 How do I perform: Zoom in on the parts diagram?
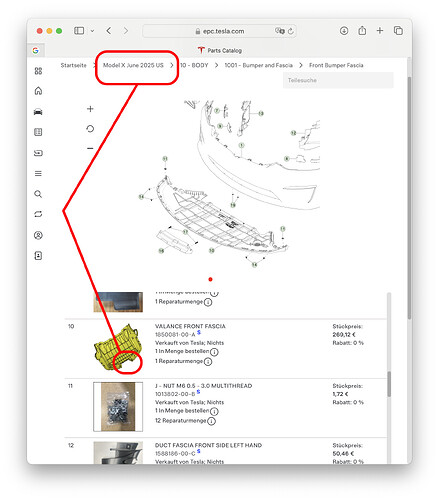(x=90, y=109)
